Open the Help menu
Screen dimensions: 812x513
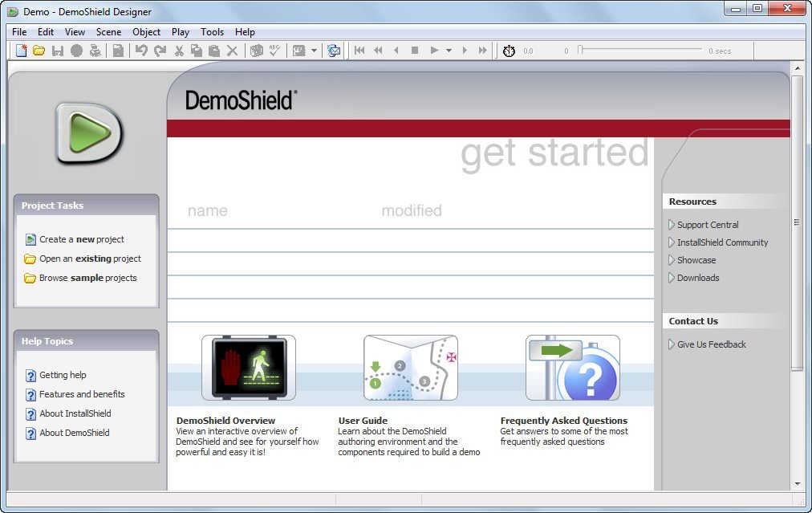245,32
